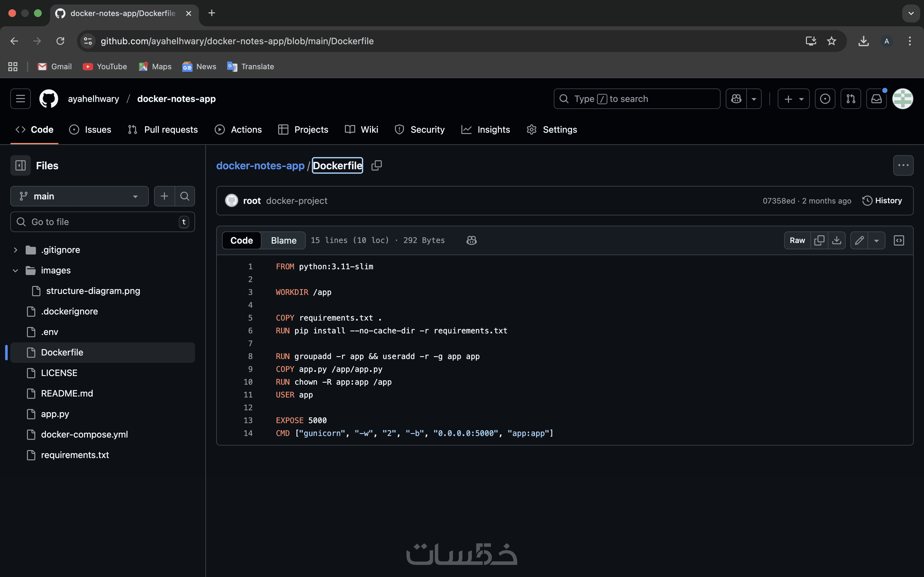Open docker-compose.yml in file tree
The height and width of the screenshot is (577, 924).
tap(84, 434)
